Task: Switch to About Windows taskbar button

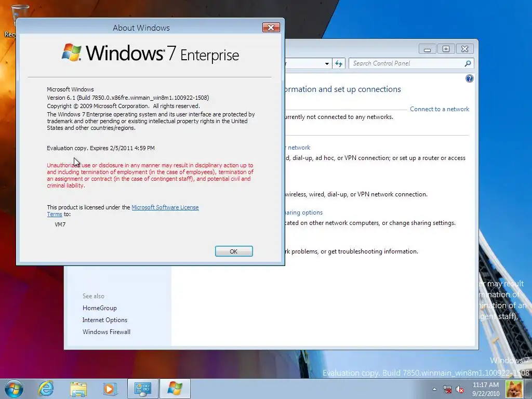Action: pos(175,389)
